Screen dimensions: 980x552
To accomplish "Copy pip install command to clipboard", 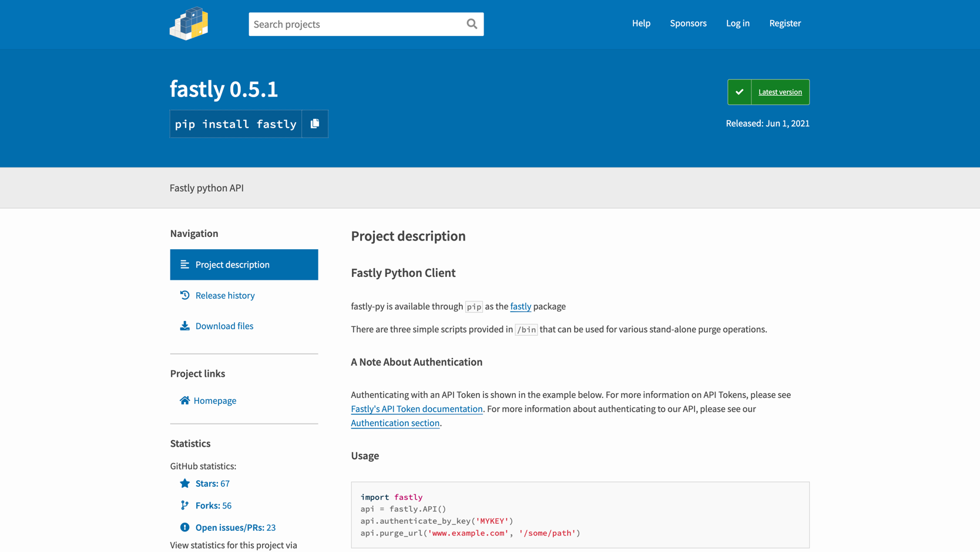I will pos(315,124).
